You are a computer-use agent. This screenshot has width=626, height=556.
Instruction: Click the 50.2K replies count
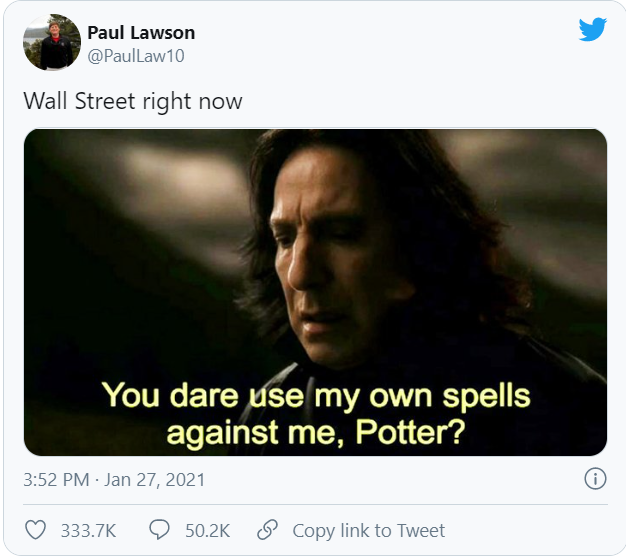207,530
